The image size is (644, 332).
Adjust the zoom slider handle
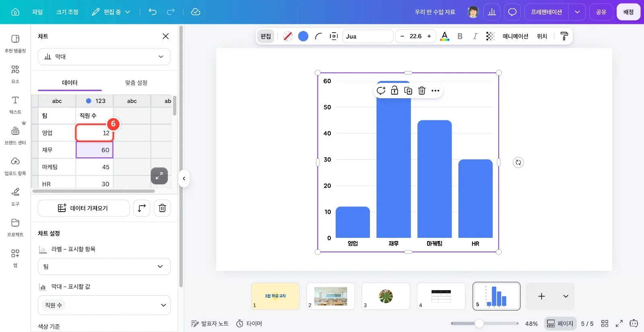click(x=479, y=323)
